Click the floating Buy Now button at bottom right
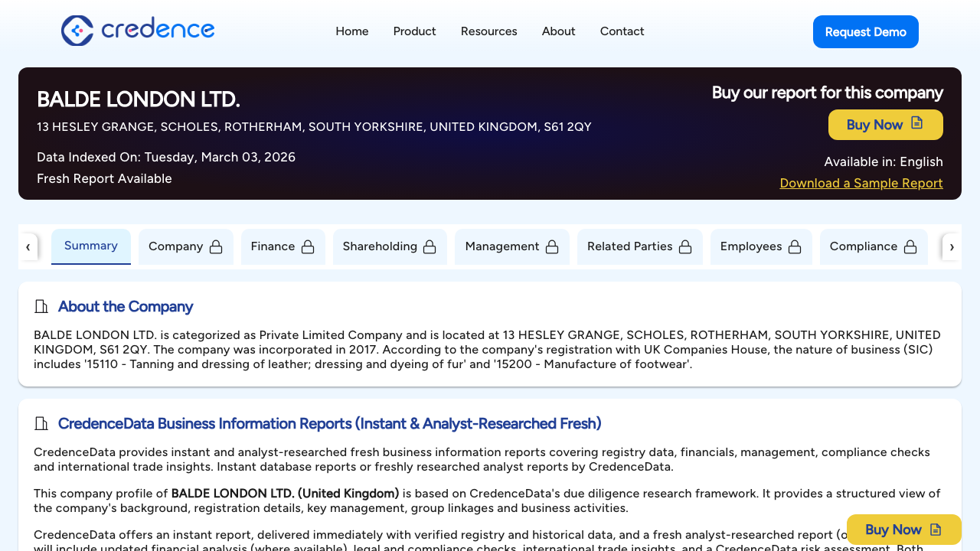Image resolution: width=980 pixels, height=551 pixels. click(x=903, y=529)
